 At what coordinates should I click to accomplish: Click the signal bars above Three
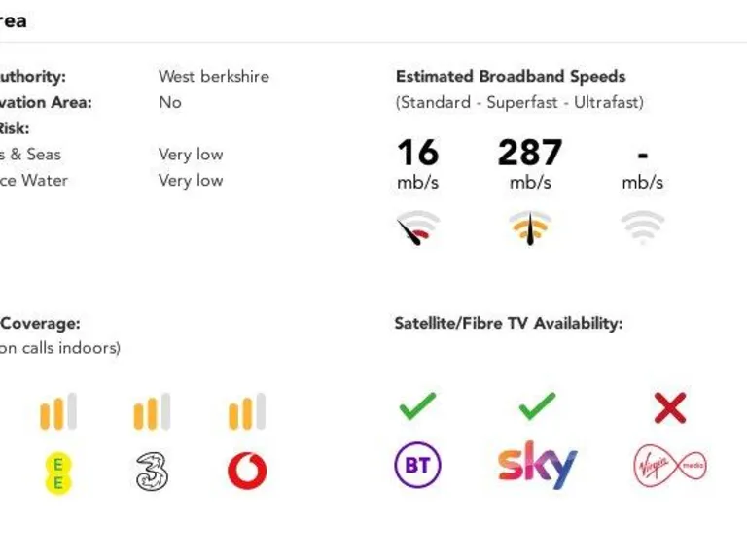coord(152,412)
